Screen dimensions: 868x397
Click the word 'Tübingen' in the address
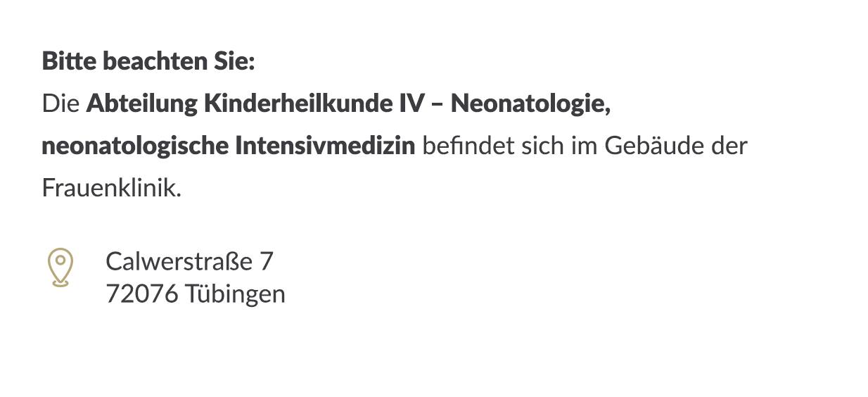pos(236,294)
